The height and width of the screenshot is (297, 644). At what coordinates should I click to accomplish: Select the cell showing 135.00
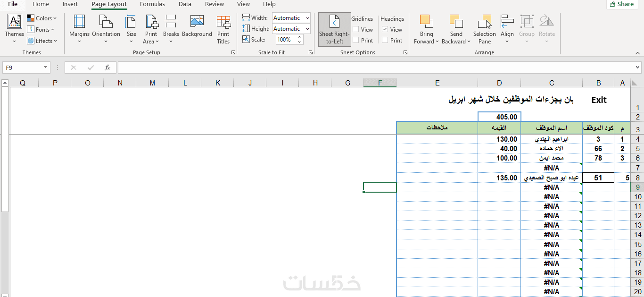pos(499,178)
